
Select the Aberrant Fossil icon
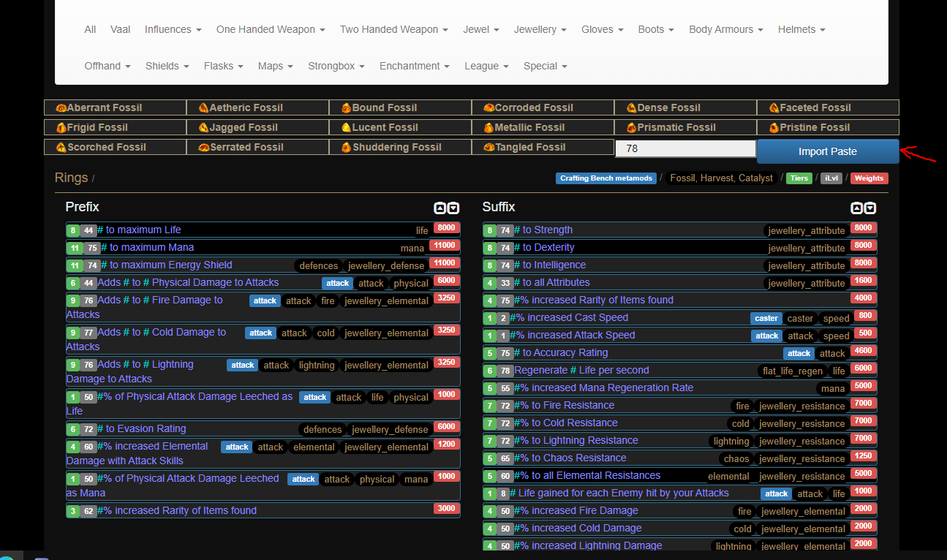tap(61, 108)
